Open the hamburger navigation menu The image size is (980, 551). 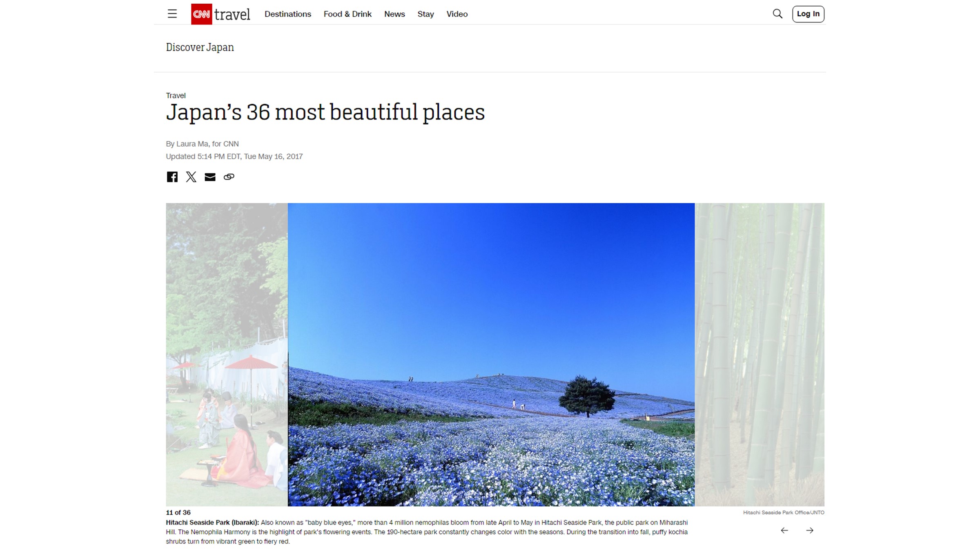172,14
